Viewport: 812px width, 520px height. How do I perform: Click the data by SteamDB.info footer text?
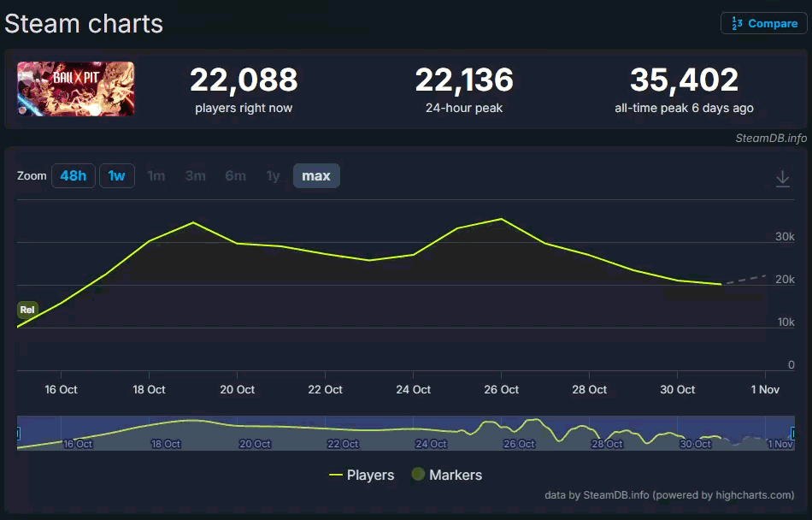coord(669,495)
